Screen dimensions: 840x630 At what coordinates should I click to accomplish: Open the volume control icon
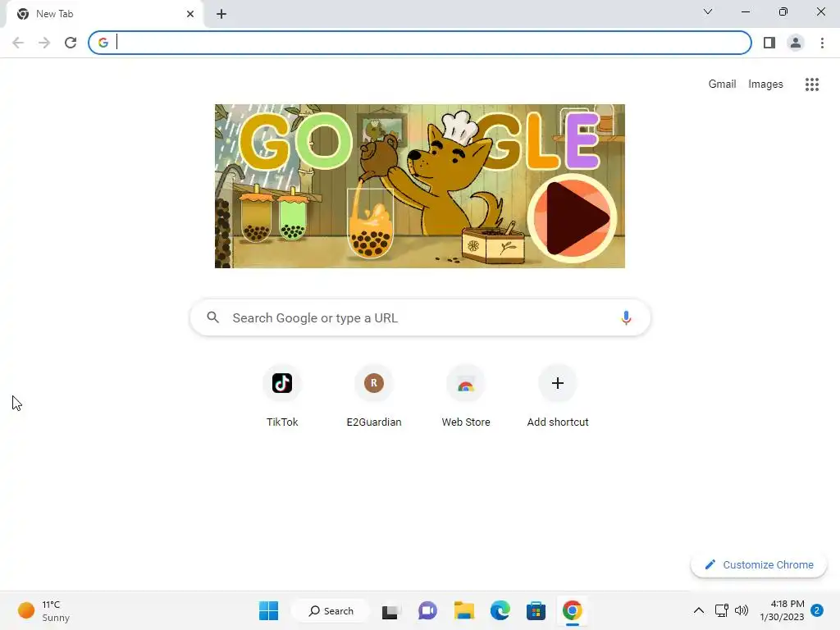[742, 610]
